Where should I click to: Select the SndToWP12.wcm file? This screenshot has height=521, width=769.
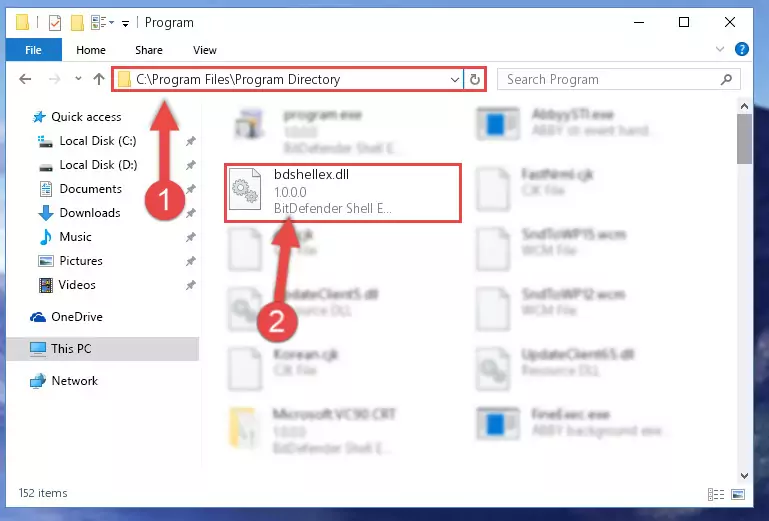pyautogui.click(x=551, y=308)
